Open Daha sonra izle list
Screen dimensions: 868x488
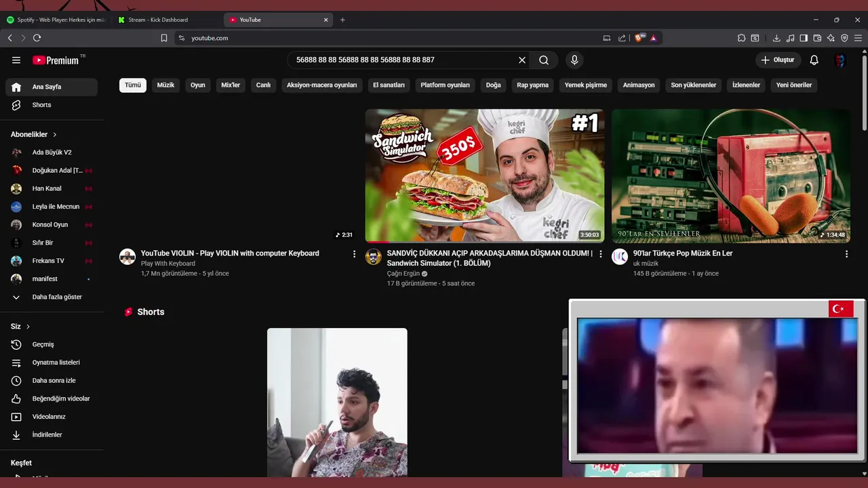(52, 381)
